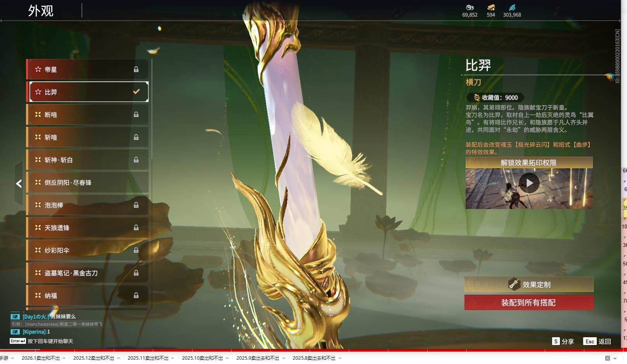Click the star rarity icon beside 帝星
The width and height of the screenshot is (627, 364).
(x=38, y=69)
